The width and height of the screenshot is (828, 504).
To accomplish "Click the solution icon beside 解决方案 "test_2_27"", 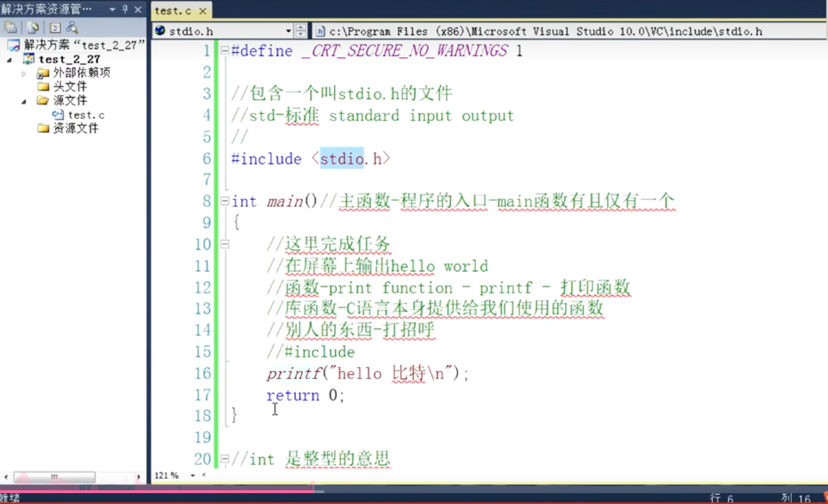I will click(x=14, y=45).
